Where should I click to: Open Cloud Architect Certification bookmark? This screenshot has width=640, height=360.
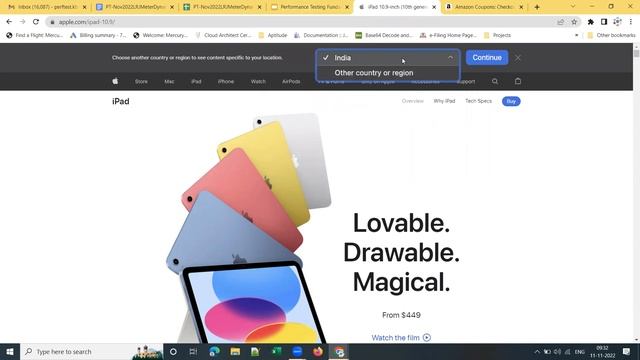(223, 36)
